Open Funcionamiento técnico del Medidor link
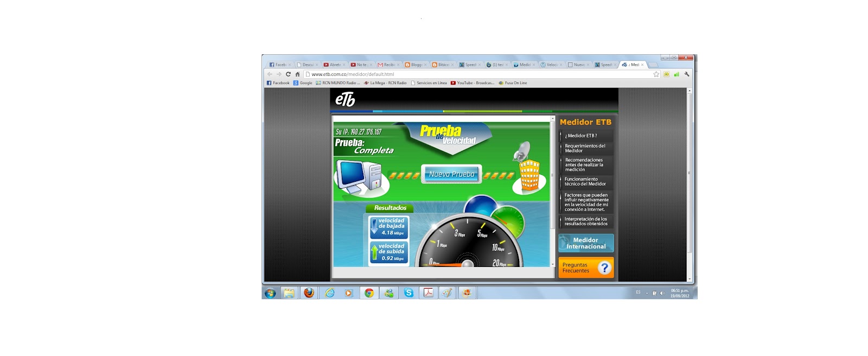Viewport: 868px width, 356px height. pyautogui.click(x=585, y=181)
